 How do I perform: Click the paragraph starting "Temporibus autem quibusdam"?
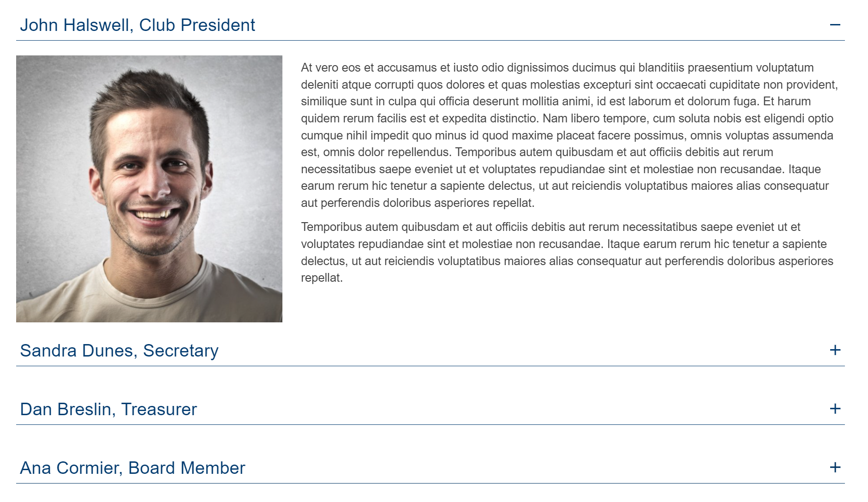point(568,252)
